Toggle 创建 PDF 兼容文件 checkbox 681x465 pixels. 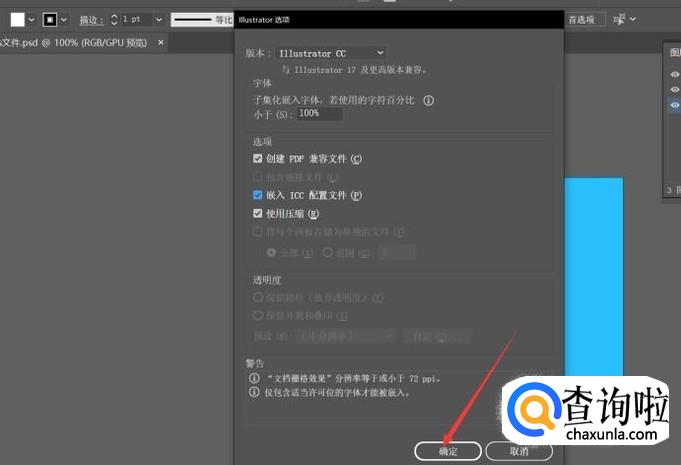258,158
